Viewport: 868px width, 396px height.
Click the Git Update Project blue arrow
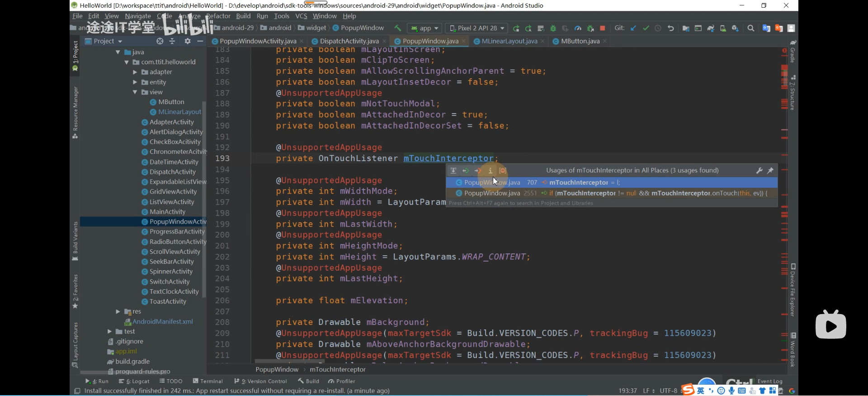tap(633, 28)
